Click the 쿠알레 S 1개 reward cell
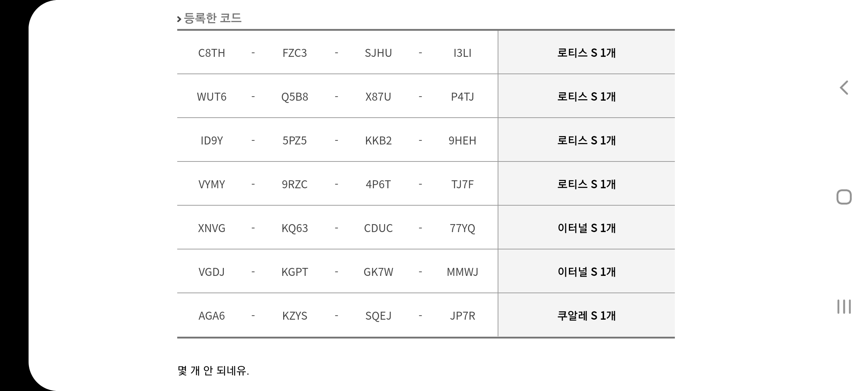Viewport: 868px width, 391px height. click(x=586, y=315)
